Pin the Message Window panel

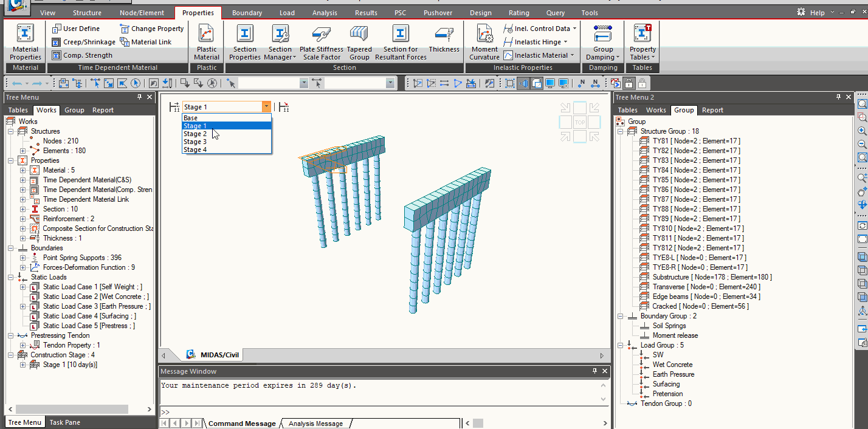click(x=594, y=371)
